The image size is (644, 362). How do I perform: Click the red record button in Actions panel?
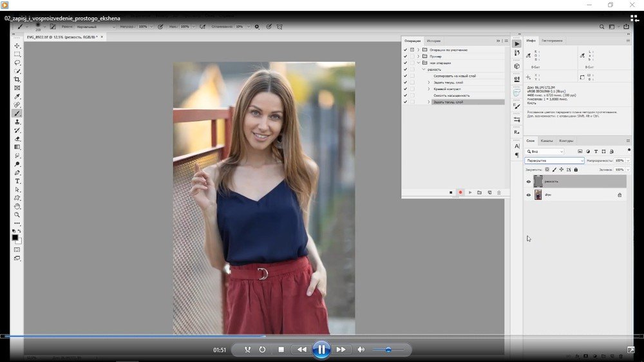[x=460, y=193]
